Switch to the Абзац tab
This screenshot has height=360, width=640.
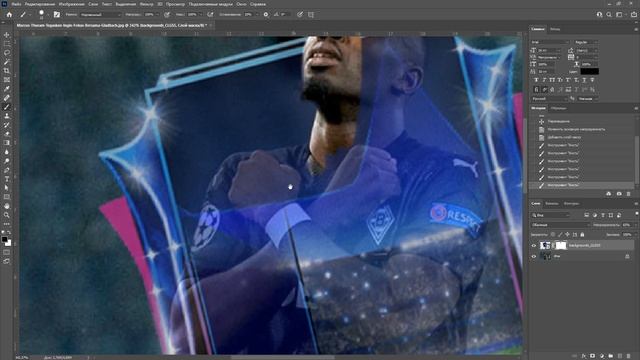(555, 29)
